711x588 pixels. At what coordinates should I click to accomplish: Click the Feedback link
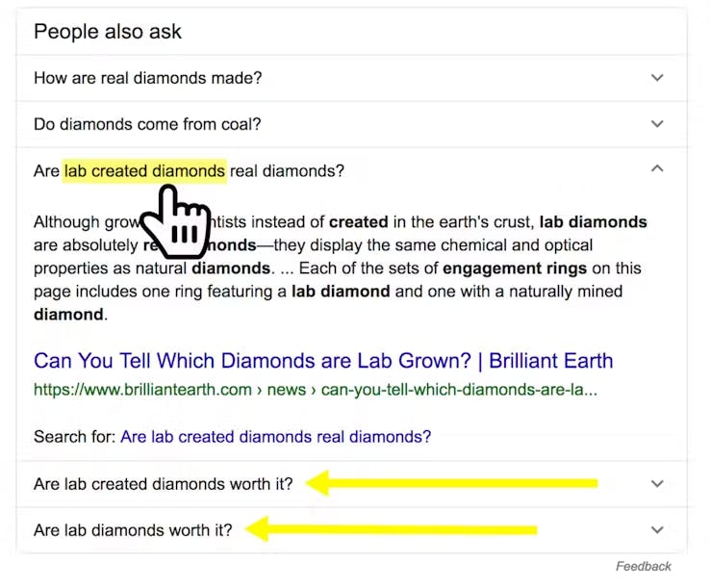tap(644, 566)
